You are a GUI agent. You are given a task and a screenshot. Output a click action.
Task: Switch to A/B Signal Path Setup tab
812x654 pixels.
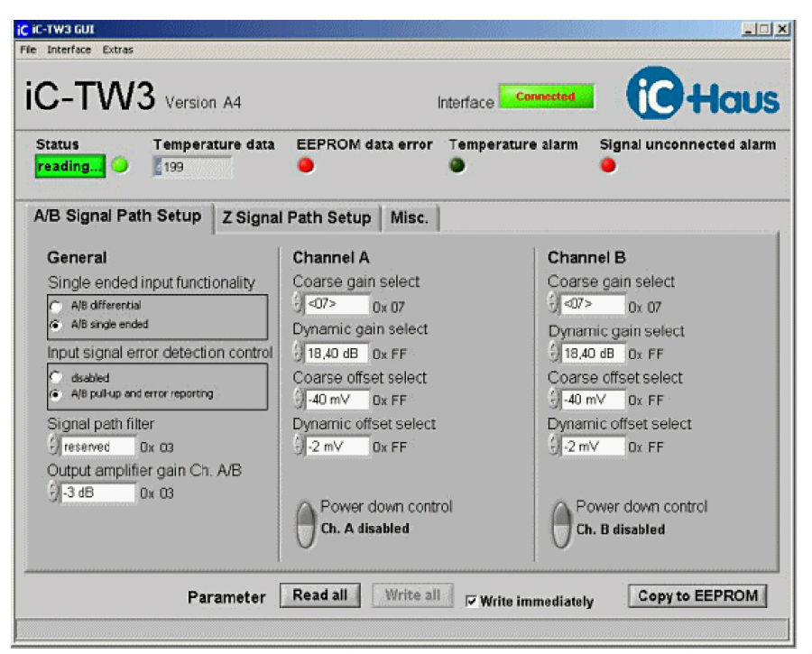118,216
